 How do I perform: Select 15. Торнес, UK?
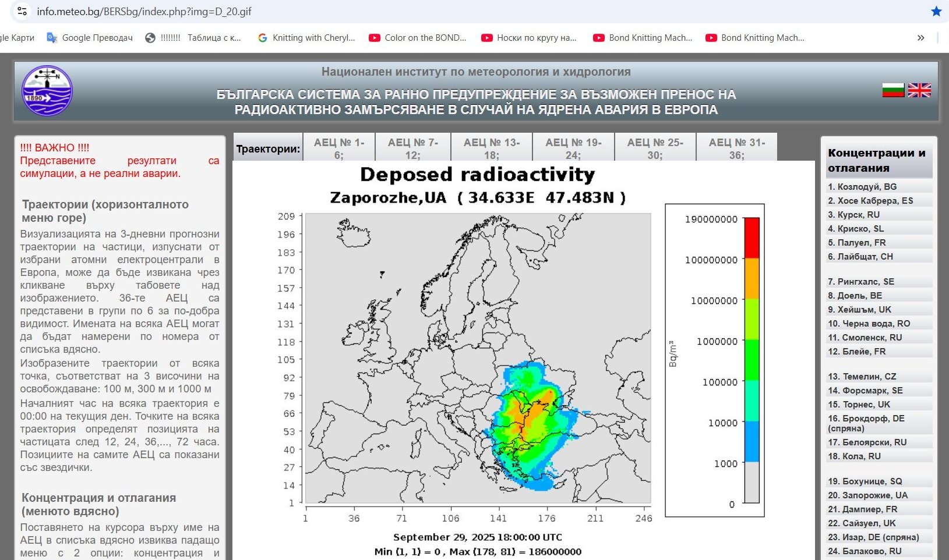point(879,405)
